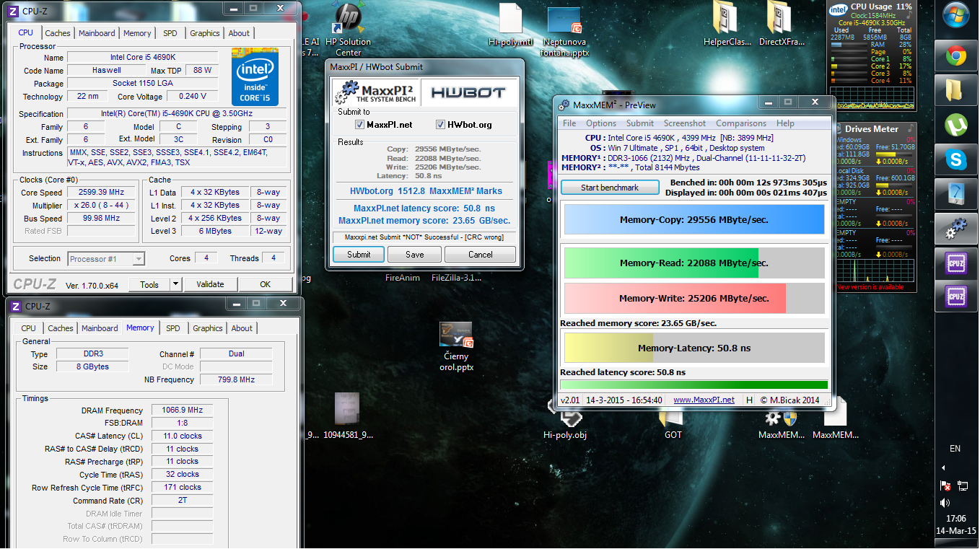
Task: Launch Google Chrome from the taskbar
Action: click(x=956, y=56)
